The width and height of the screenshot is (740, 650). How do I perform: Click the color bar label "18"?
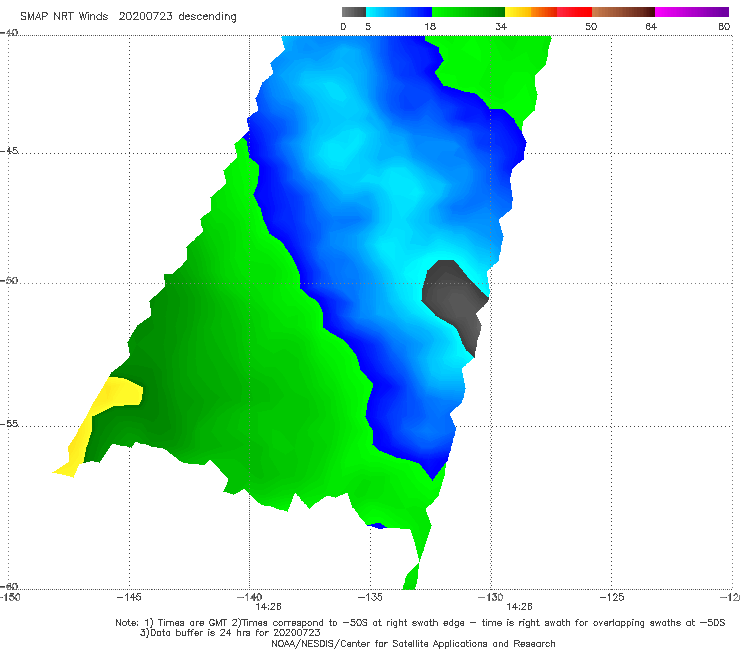pyautogui.click(x=429, y=27)
